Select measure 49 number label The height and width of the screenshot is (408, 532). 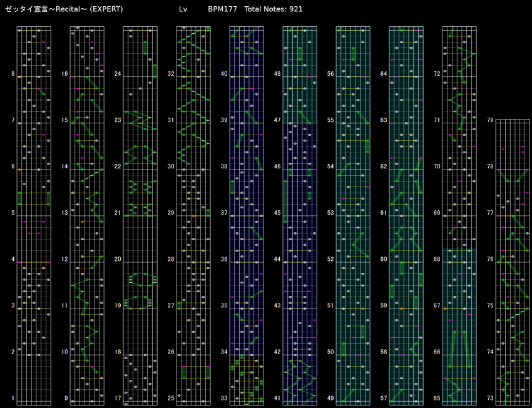[330, 399]
